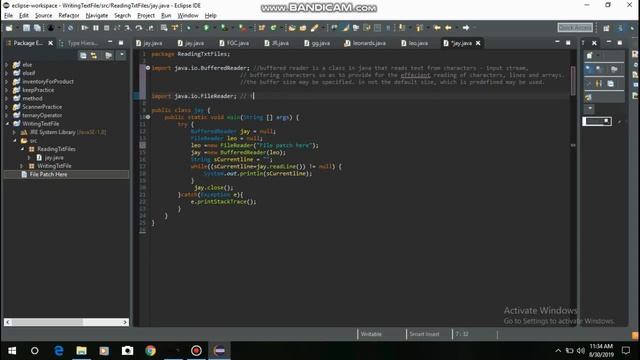Image resolution: width=640 pixels, height=360 pixels.
Task: Click the Step Into toolbar icon
Action: [128, 28]
